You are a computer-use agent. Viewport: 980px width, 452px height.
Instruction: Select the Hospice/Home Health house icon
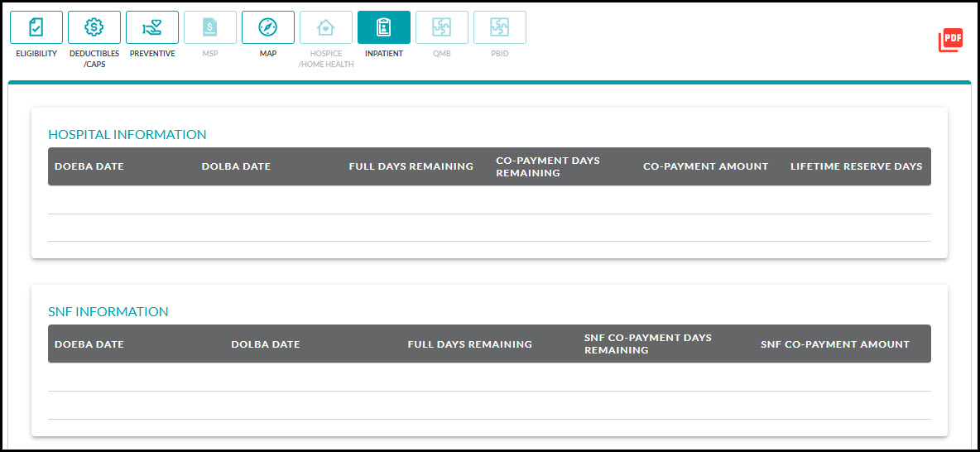326,27
